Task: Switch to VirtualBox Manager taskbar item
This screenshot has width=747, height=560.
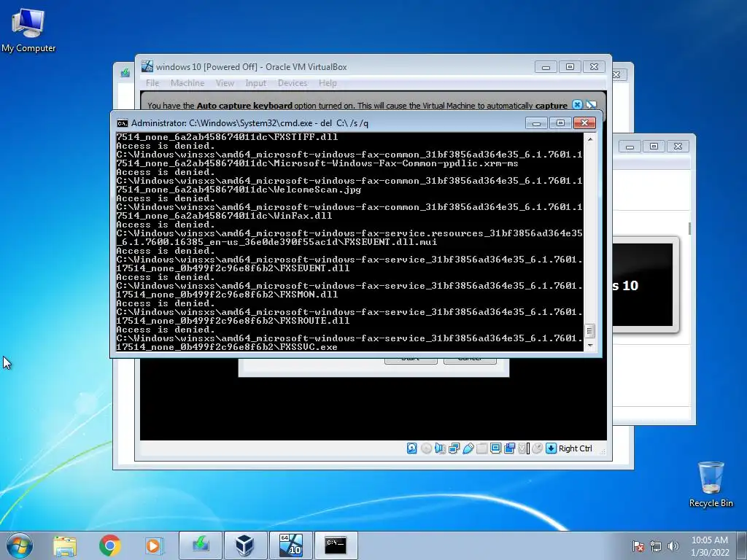Action: 245,545
